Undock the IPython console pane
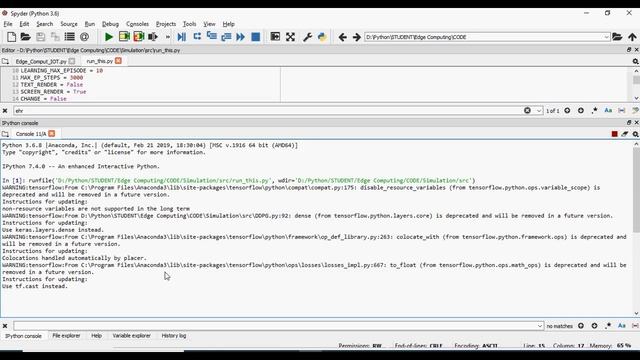 click(629, 122)
